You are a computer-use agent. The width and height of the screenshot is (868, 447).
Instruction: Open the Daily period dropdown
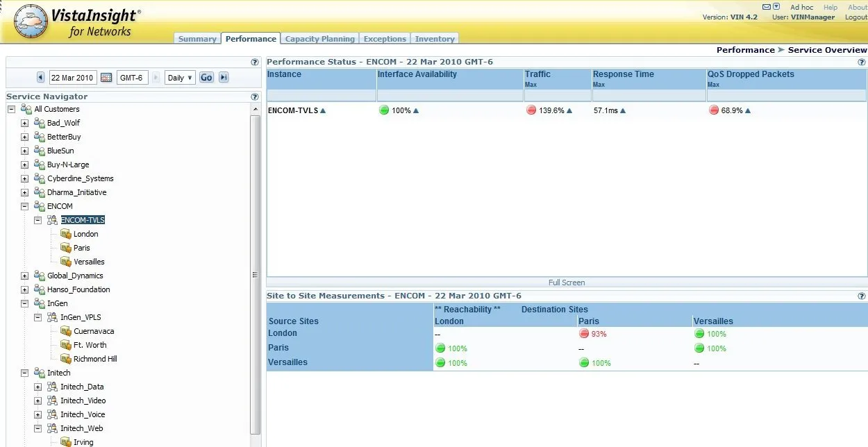tap(180, 78)
